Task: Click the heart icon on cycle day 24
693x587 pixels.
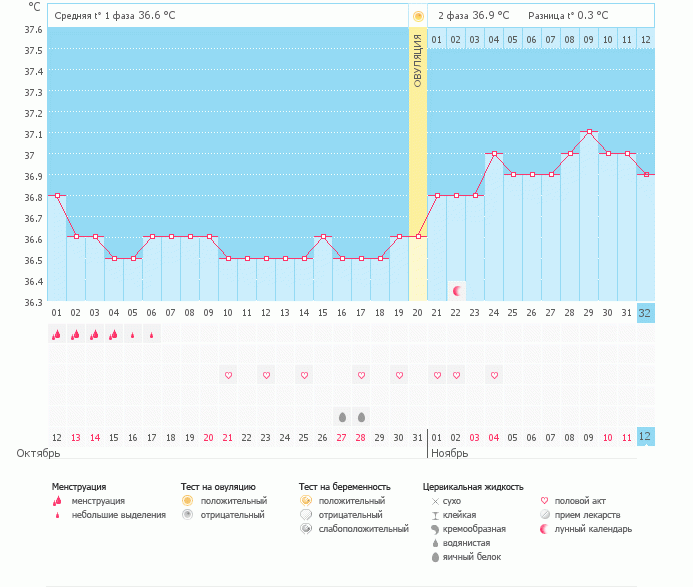Action: tap(494, 375)
